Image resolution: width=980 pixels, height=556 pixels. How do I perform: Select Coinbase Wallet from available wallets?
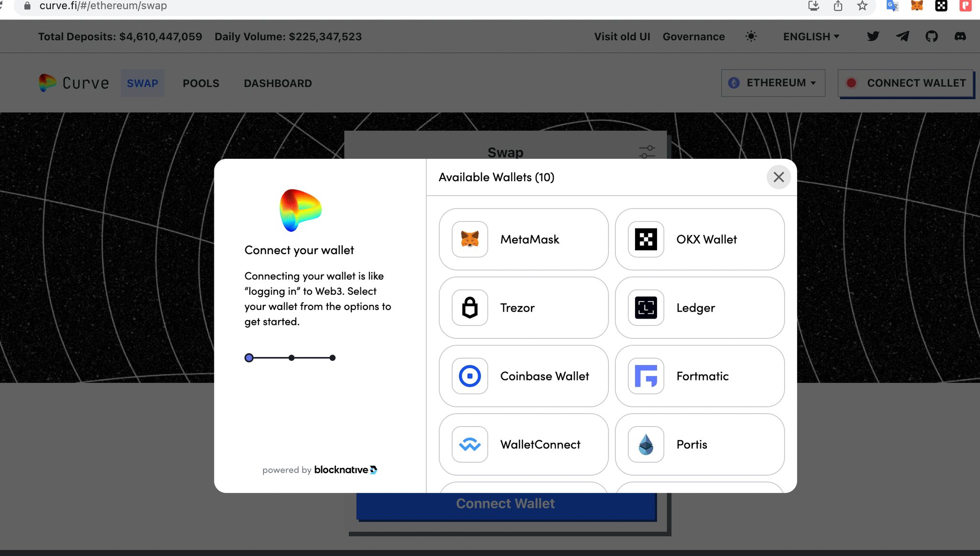[523, 376]
